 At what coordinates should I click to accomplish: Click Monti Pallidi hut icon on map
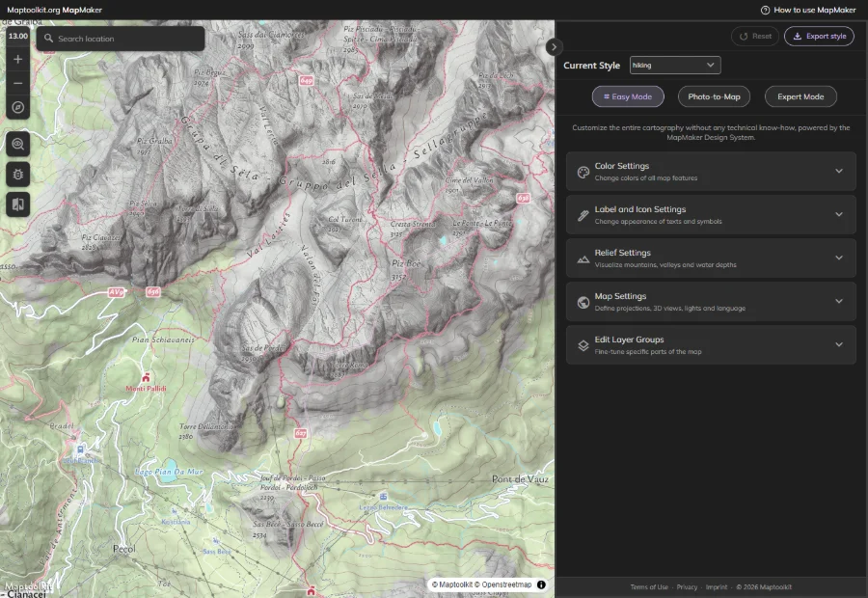[x=146, y=378]
